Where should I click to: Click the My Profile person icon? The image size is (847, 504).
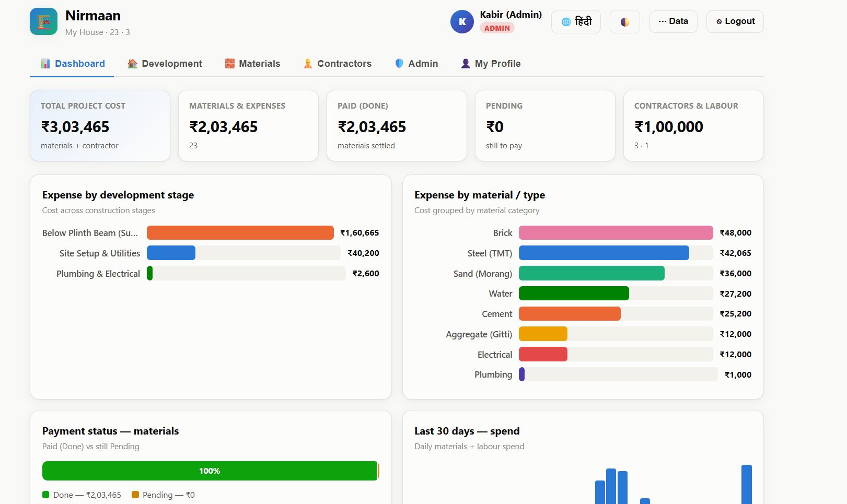point(466,64)
